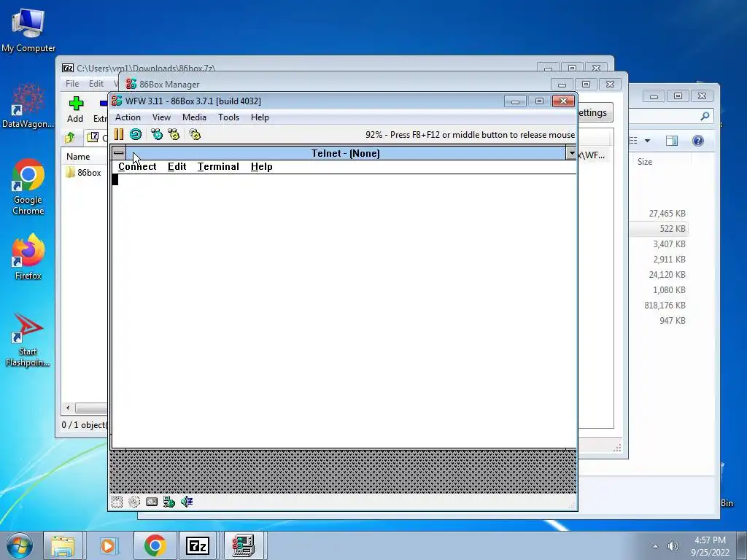This screenshot has height=560, width=747.
Task: Select the 27,465 KB file row in Explorer
Action: click(659, 214)
